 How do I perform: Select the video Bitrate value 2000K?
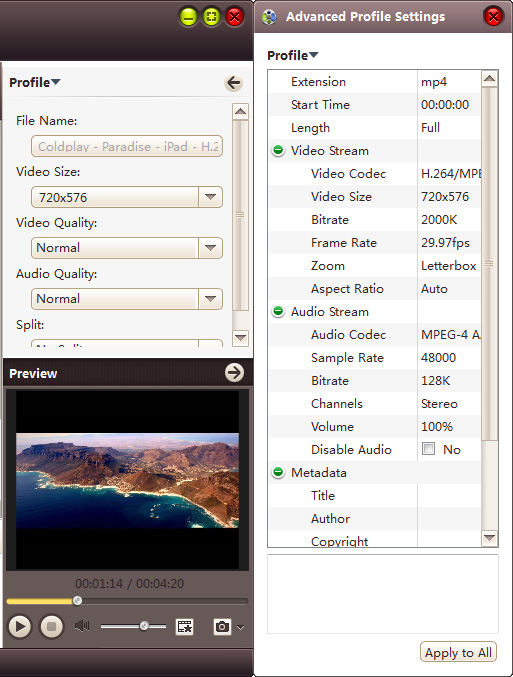439,219
